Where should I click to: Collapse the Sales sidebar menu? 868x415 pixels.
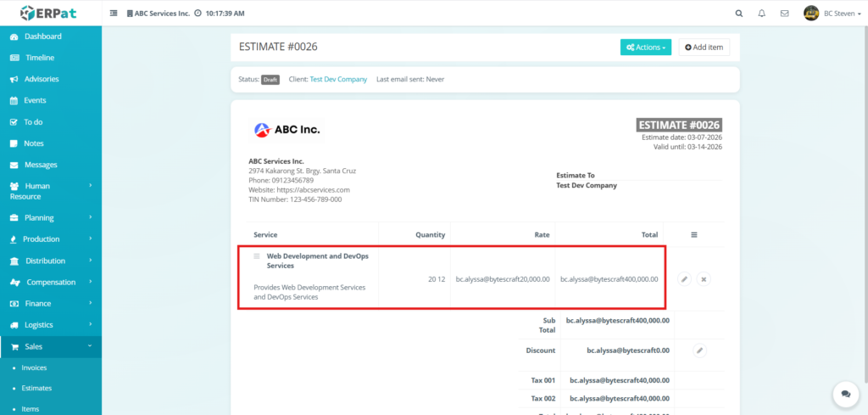point(50,346)
